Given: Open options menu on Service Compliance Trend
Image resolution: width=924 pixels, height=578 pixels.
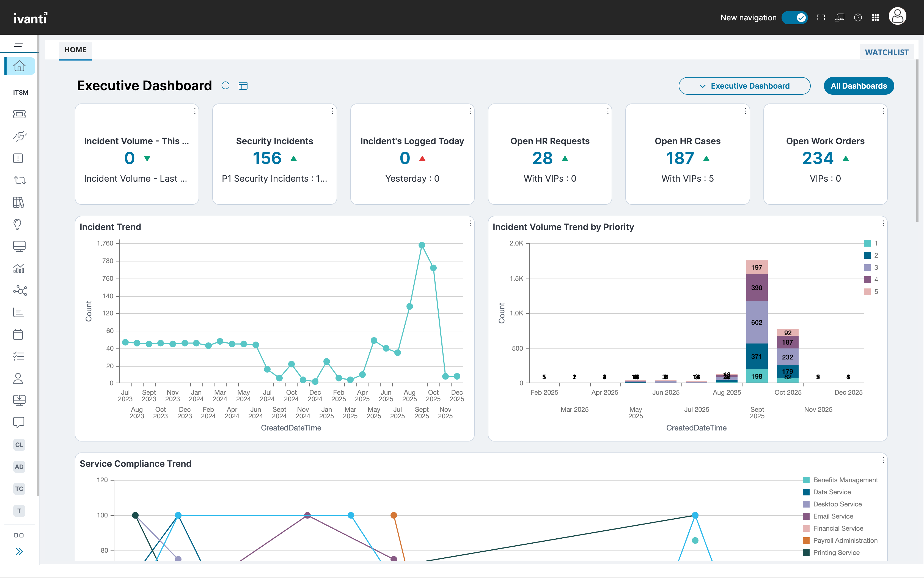Looking at the screenshot, I should (x=883, y=460).
